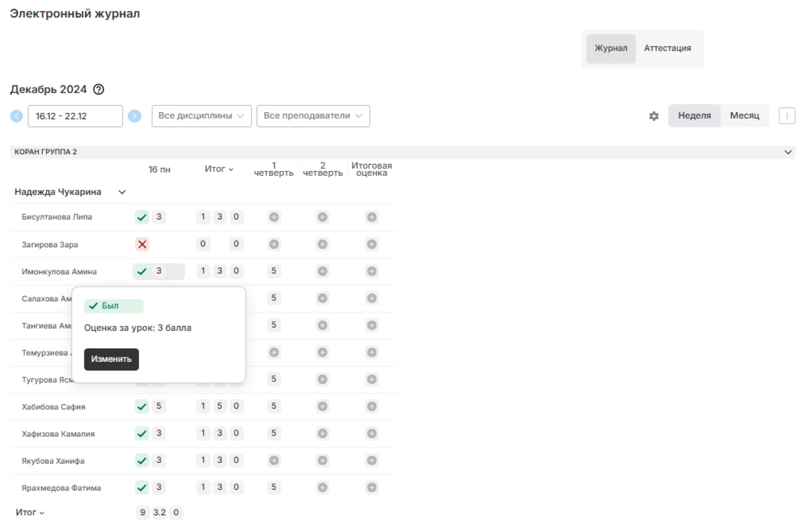Open the three-dot more options menu

point(787,116)
